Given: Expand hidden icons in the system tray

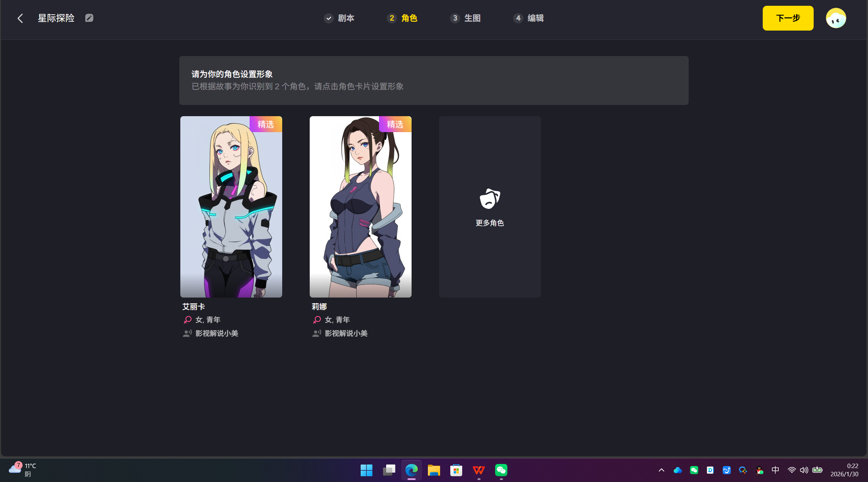Looking at the screenshot, I should [661, 470].
